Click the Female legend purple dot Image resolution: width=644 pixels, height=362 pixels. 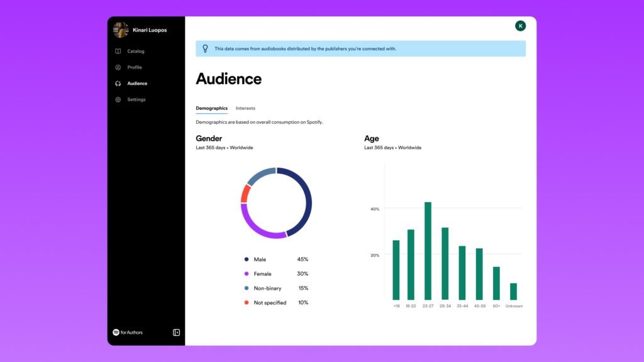pos(247,274)
